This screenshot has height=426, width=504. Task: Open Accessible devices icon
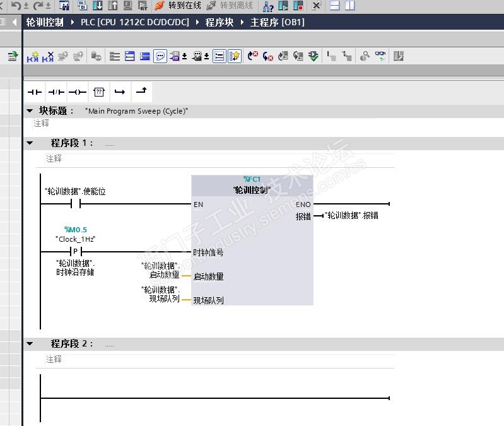(267, 6)
